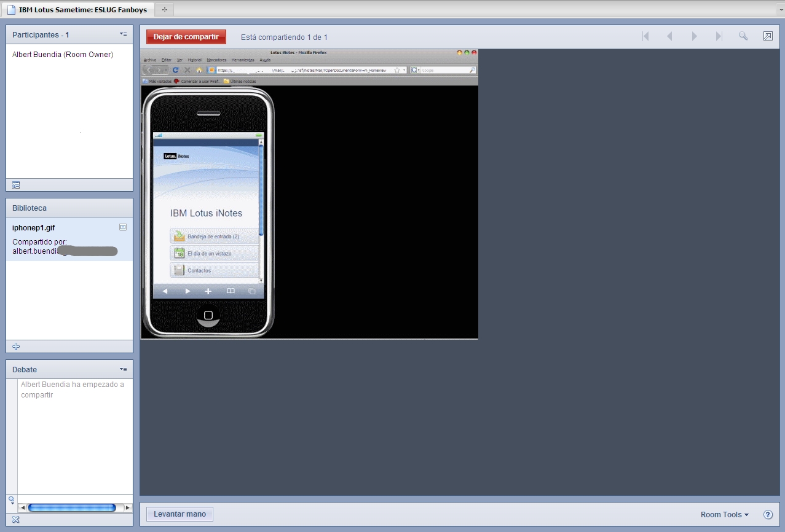Viewport: 785px width, 532px height.
Task: Click Últimas noticias bookmark folder
Action: tap(240, 81)
